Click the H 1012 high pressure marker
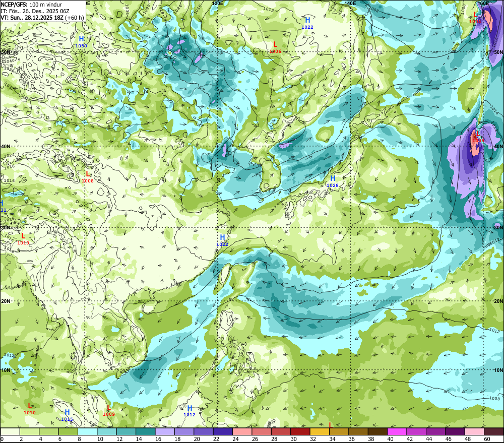 point(190,411)
